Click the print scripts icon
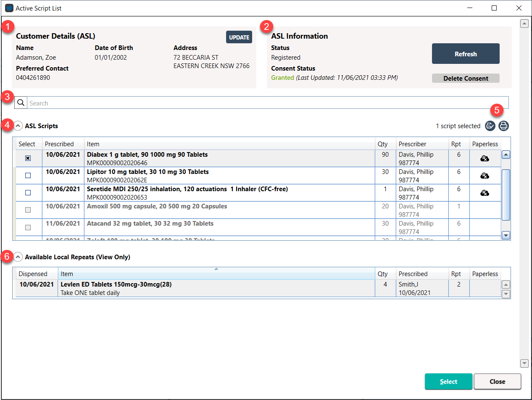532x400 pixels. [503, 126]
